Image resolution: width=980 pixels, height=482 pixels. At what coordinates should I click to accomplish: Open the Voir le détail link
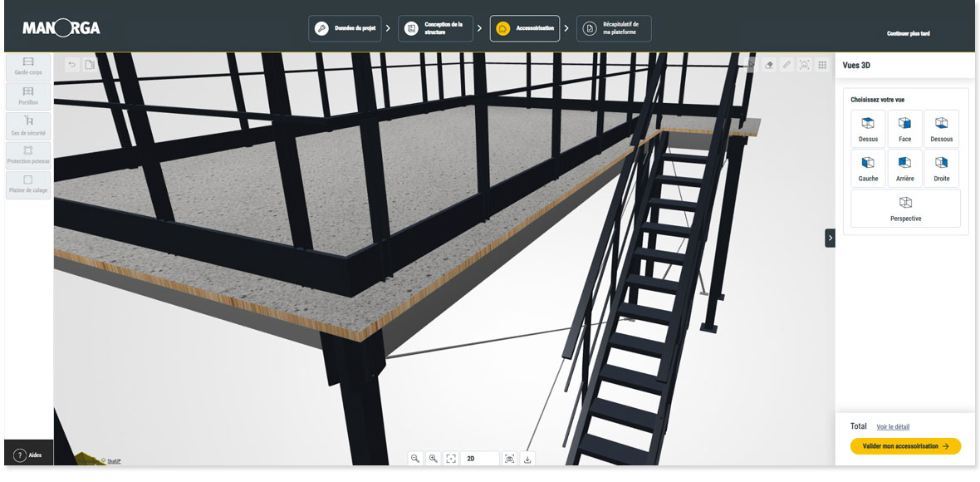point(893,427)
